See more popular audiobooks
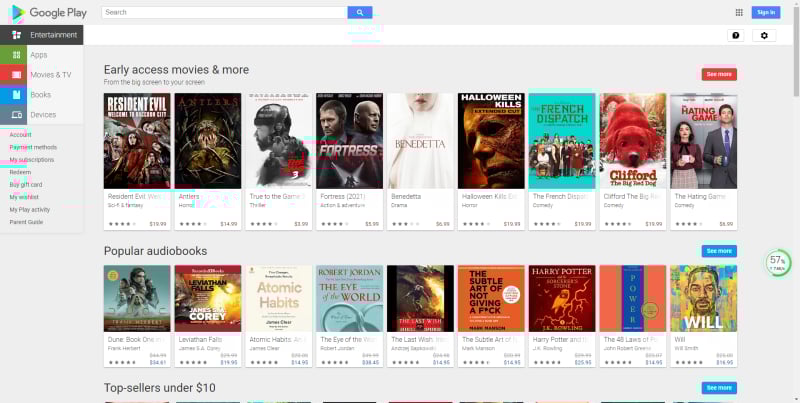The image size is (800, 403). (x=718, y=251)
